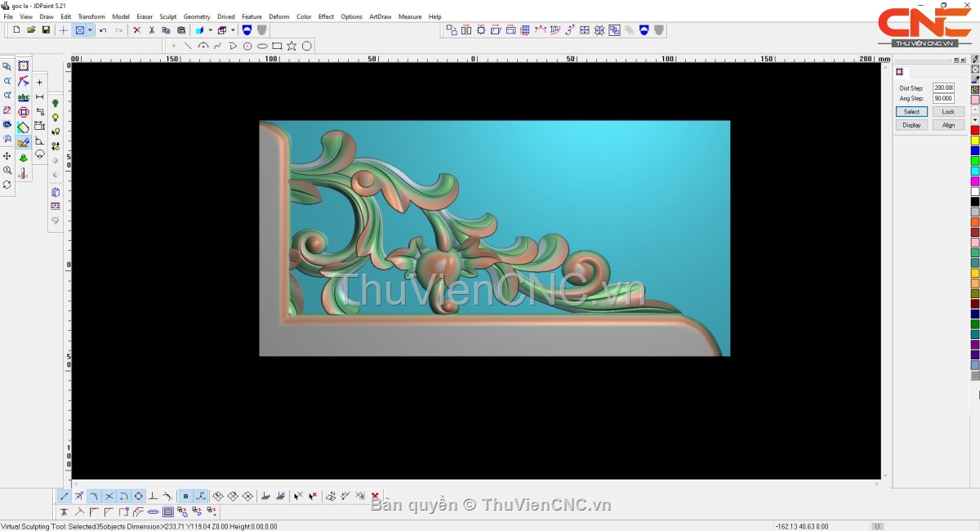Save the file using the floppy disk icon
This screenshot has width=980, height=531.
[x=46, y=30]
